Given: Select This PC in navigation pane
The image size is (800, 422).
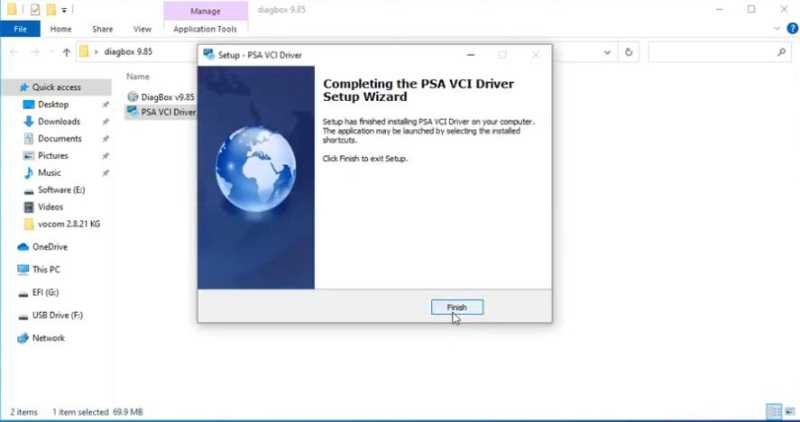Looking at the screenshot, I should [x=46, y=269].
